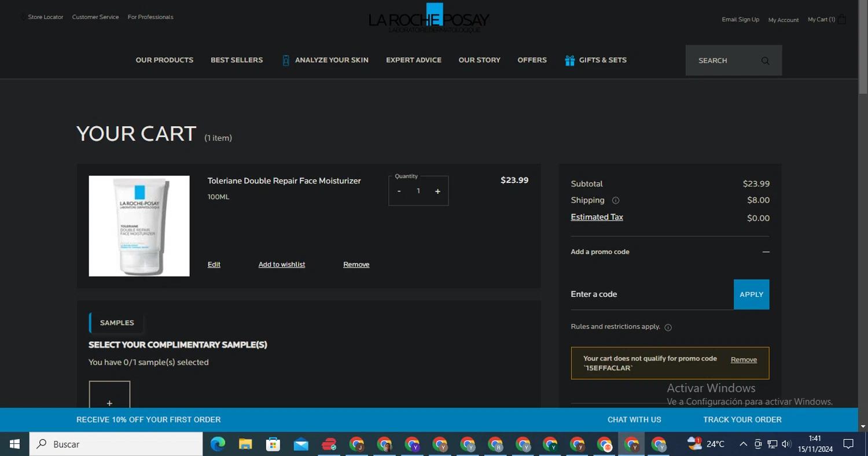
Task: Open the Windows Start menu
Action: (x=14, y=444)
